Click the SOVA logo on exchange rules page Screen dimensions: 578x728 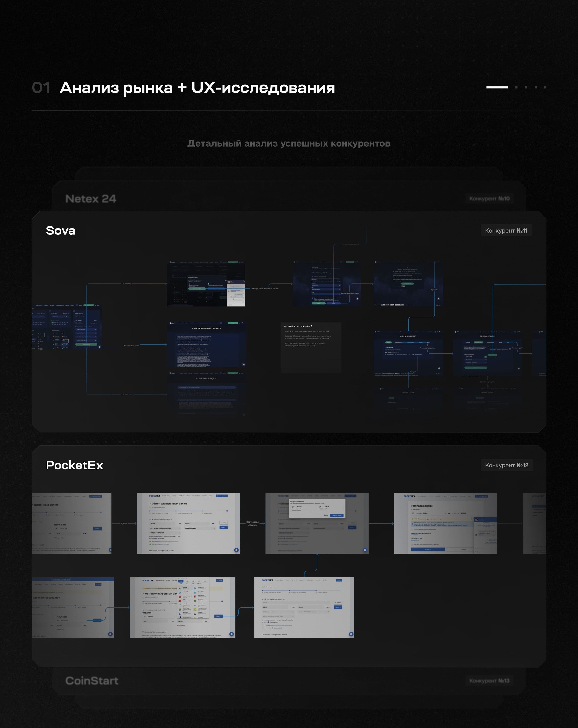pyautogui.click(x=172, y=323)
